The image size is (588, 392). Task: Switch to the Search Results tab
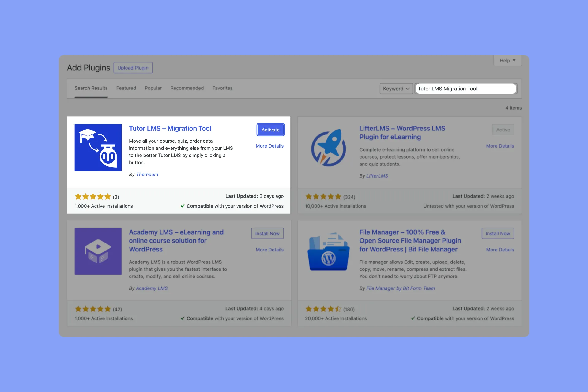coord(91,88)
